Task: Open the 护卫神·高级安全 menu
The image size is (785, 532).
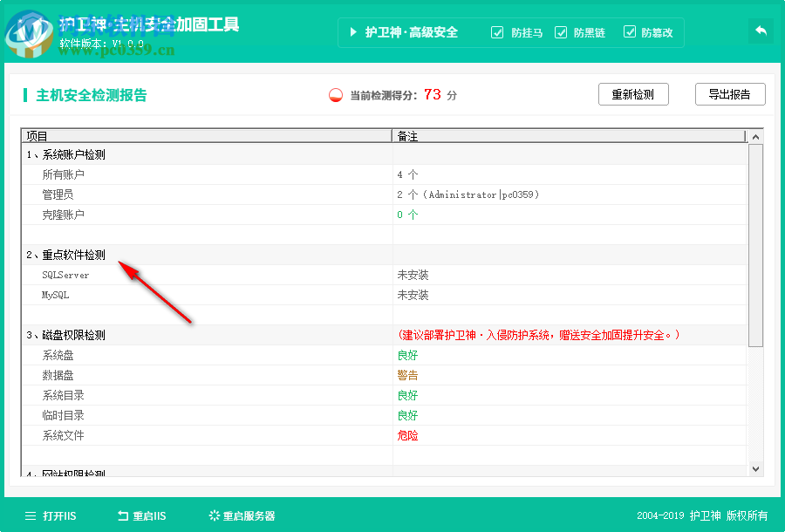Action: point(410,32)
